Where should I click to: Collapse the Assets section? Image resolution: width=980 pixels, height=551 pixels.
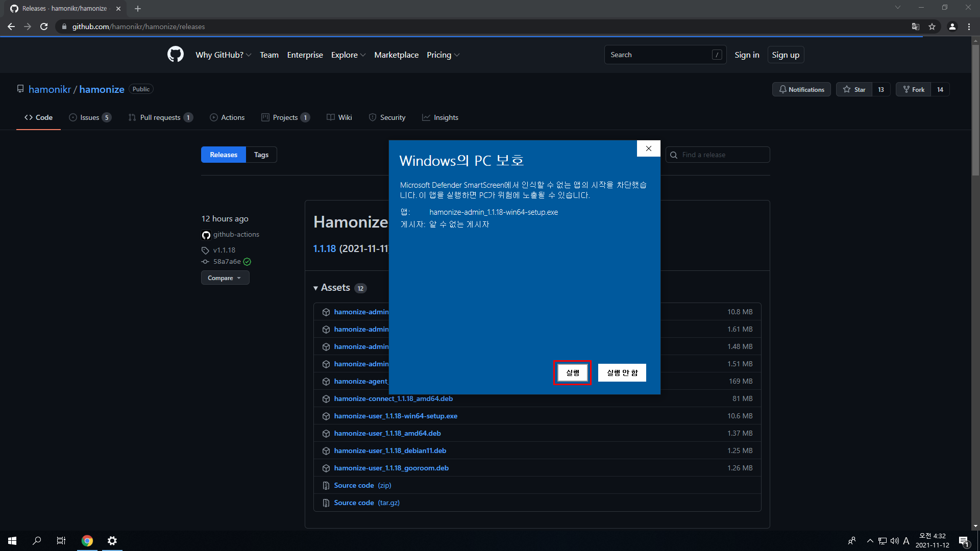tap(332, 288)
